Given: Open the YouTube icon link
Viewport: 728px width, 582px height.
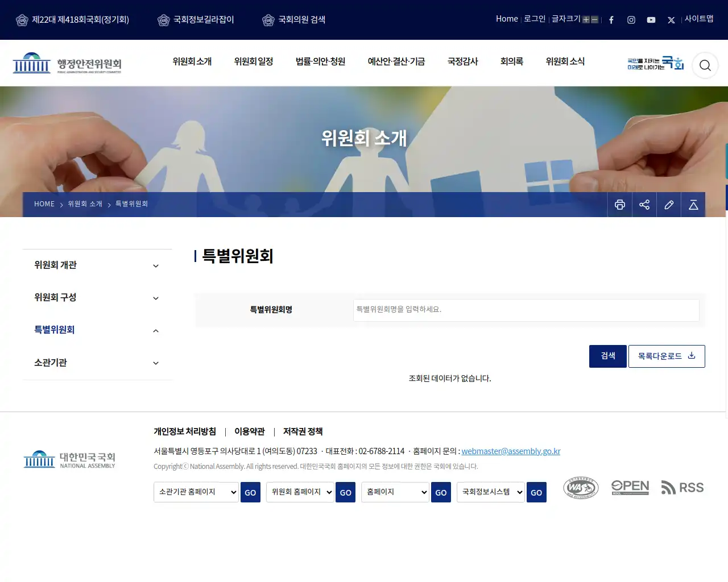Looking at the screenshot, I should coord(651,20).
